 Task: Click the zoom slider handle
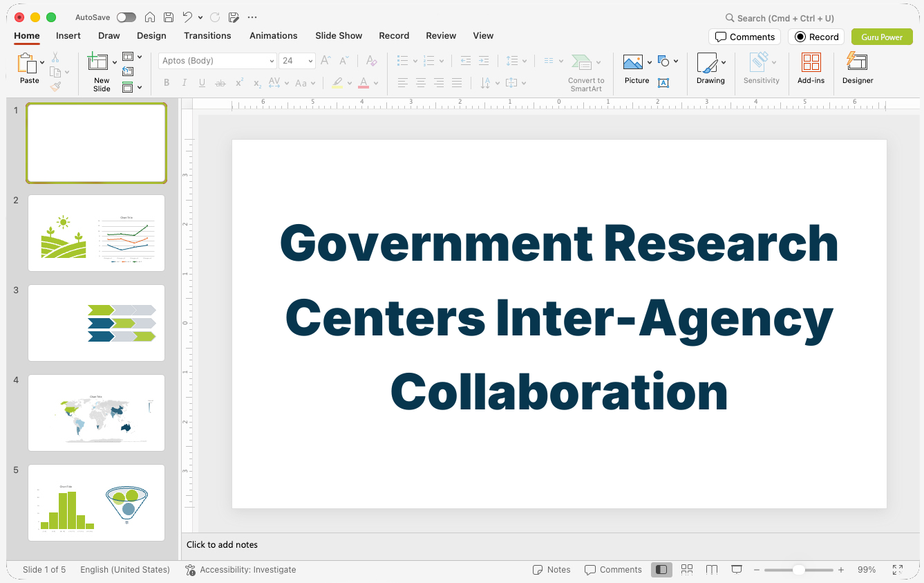click(798, 570)
